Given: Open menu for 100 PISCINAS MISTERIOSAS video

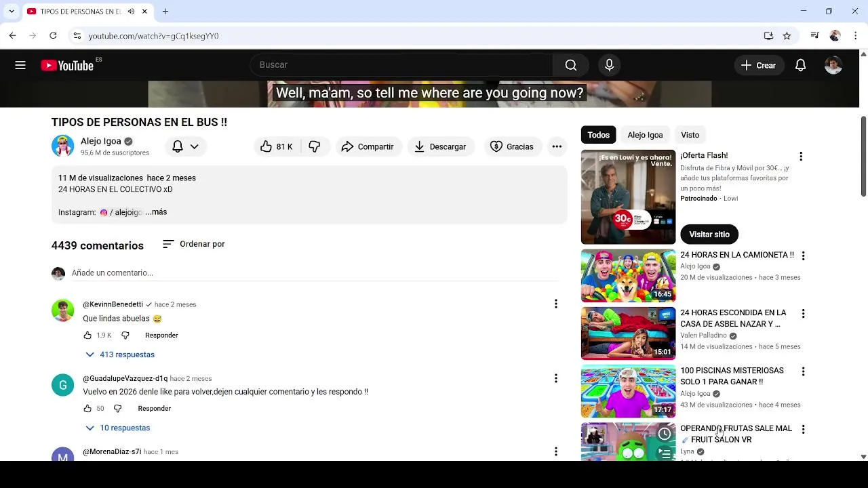Looking at the screenshot, I should point(803,371).
